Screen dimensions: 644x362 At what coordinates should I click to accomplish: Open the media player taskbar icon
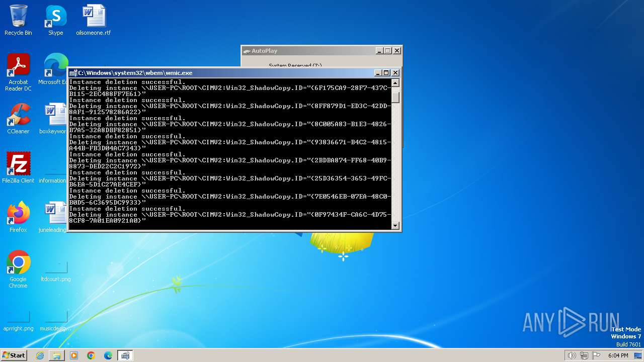[74, 355]
